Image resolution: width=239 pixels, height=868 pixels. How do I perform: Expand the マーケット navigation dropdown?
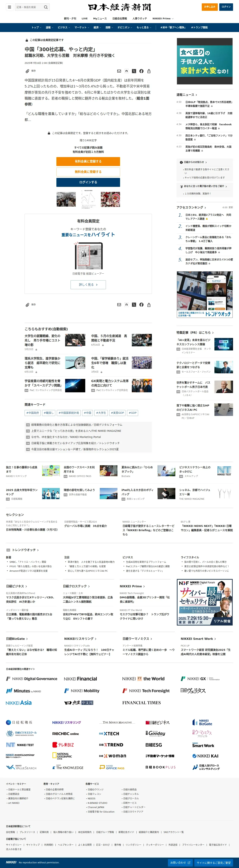82,28
